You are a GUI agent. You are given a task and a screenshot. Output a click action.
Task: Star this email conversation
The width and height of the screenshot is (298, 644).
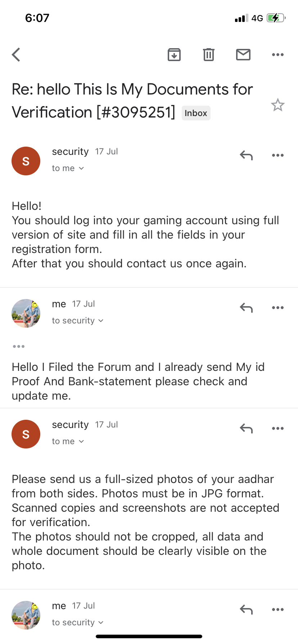[x=278, y=105]
